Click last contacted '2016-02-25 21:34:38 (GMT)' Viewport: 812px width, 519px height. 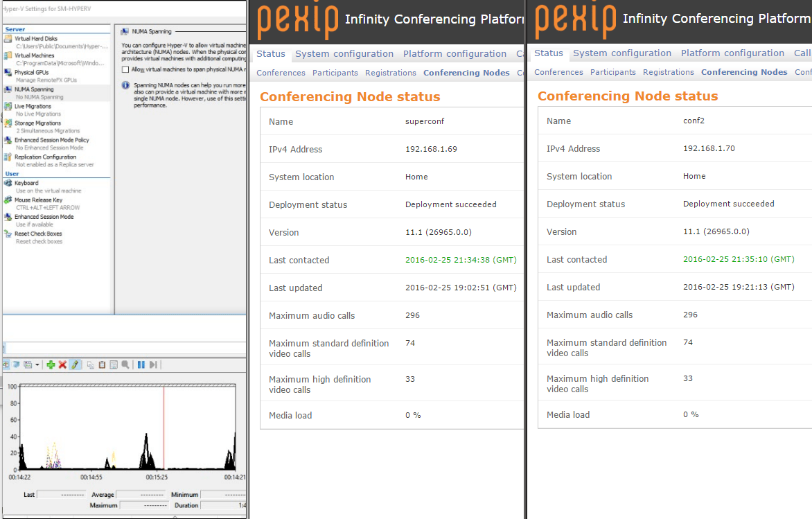click(x=461, y=260)
